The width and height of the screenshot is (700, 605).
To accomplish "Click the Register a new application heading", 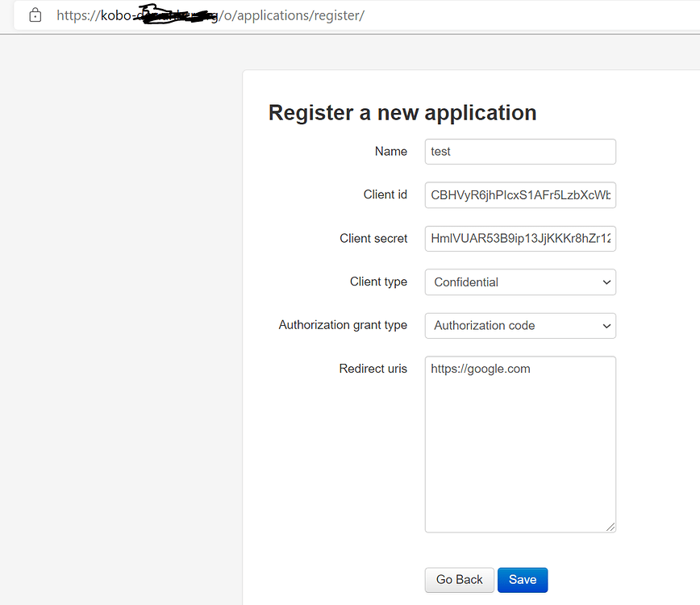I will coord(402,113).
